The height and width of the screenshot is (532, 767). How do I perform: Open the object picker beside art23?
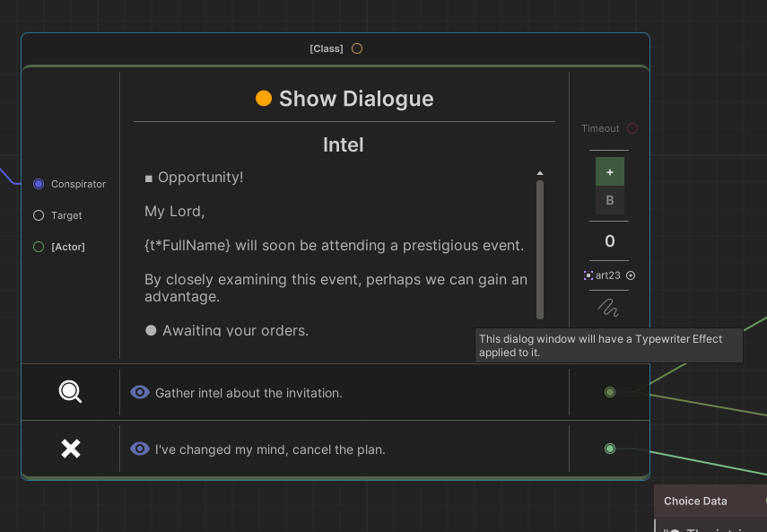click(x=631, y=275)
